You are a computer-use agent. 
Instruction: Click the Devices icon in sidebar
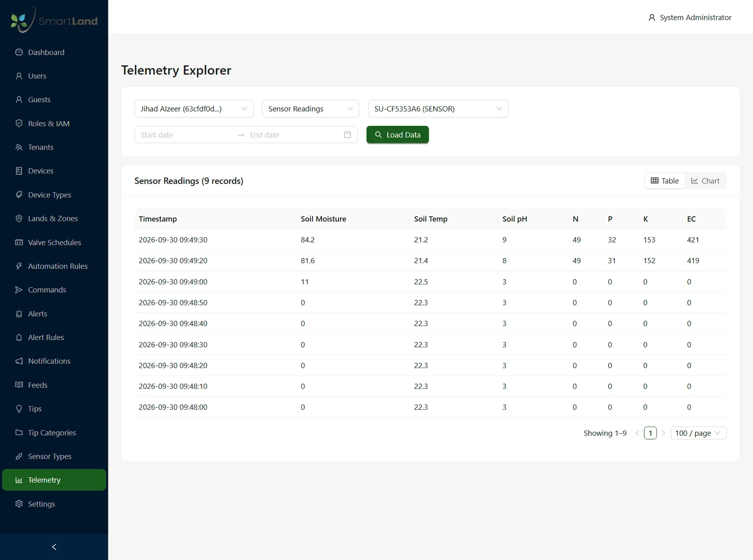click(19, 171)
